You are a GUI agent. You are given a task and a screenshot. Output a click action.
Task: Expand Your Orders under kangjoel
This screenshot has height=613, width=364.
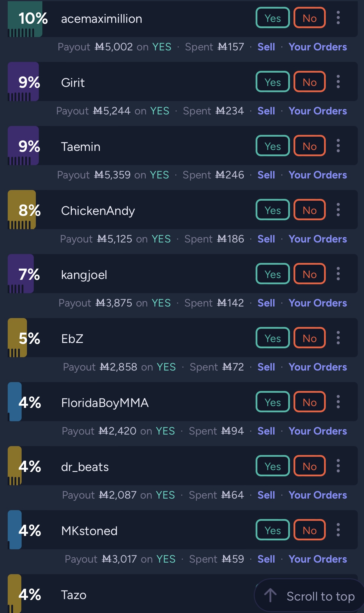click(x=318, y=303)
